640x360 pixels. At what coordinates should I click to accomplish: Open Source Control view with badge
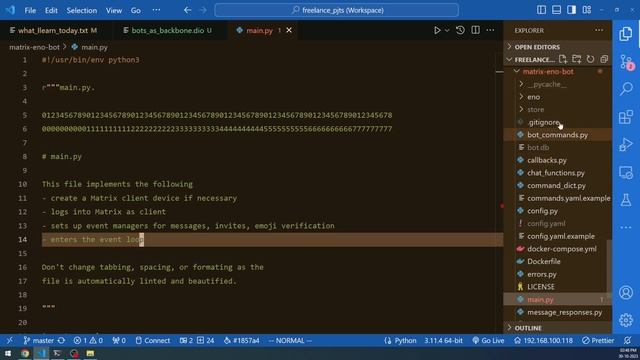point(626,62)
